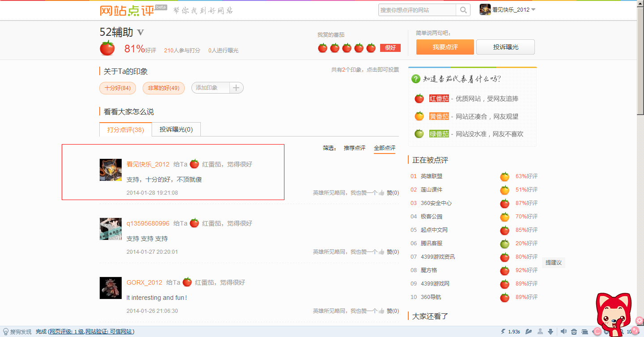Click the plus button to add impression
Image resolution: width=644 pixels, height=337 pixels.
pyautogui.click(x=237, y=88)
